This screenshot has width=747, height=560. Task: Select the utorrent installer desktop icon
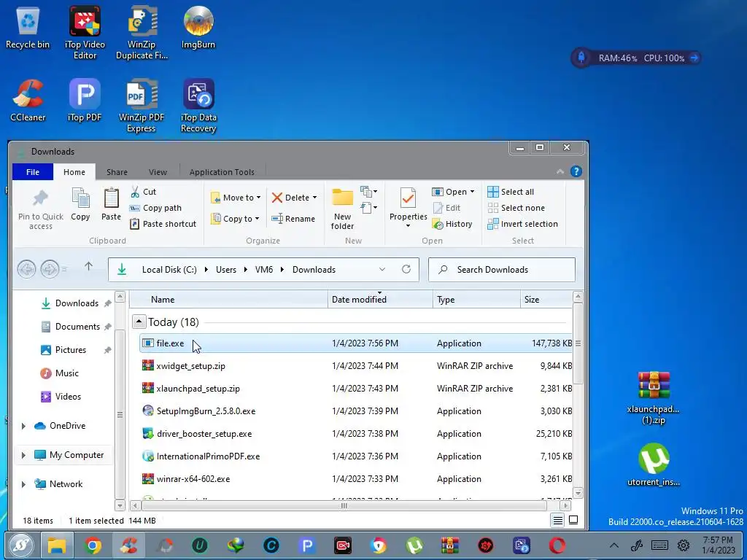point(653,464)
